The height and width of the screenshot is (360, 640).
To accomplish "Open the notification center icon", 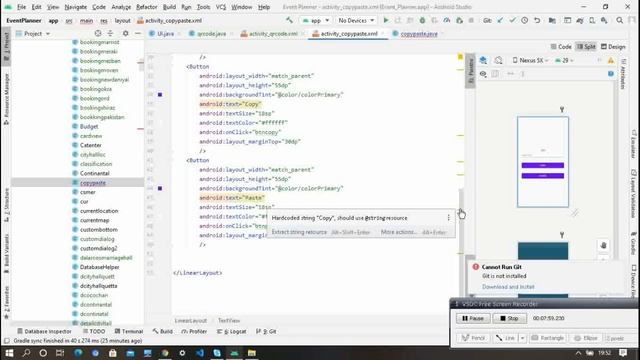I will (x=623, y=353).
